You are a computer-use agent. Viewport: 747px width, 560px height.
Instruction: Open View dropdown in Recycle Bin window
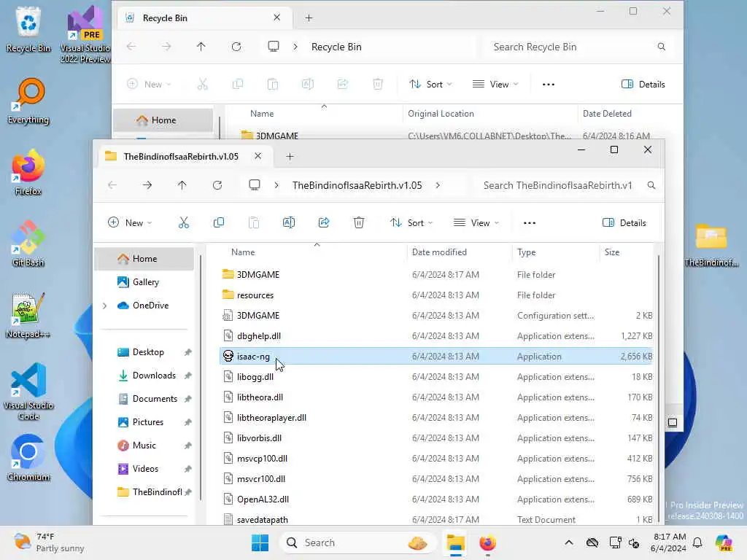(495, 85)
